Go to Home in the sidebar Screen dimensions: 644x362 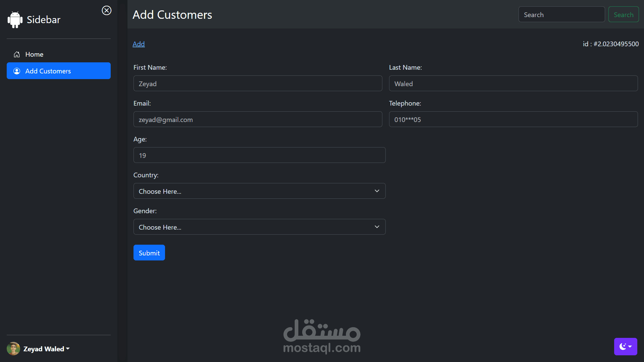pyautogui.click(x=34, y=54)
